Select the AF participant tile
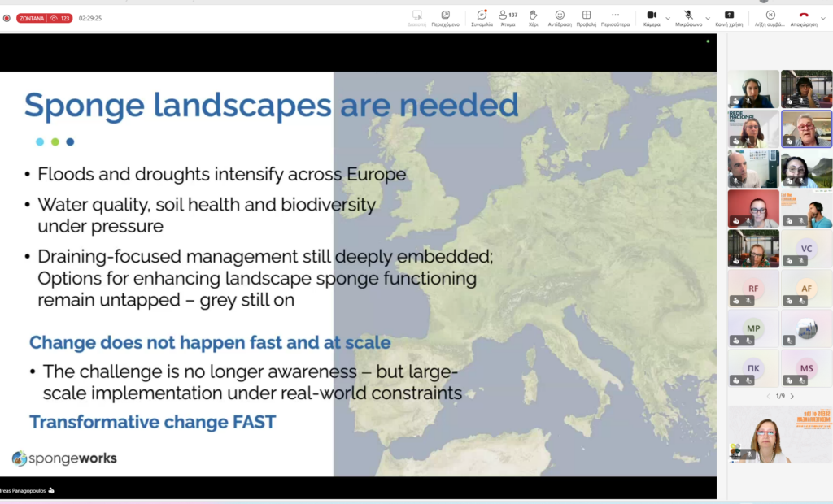The image size is (833, 504). (x=806, y=289)
